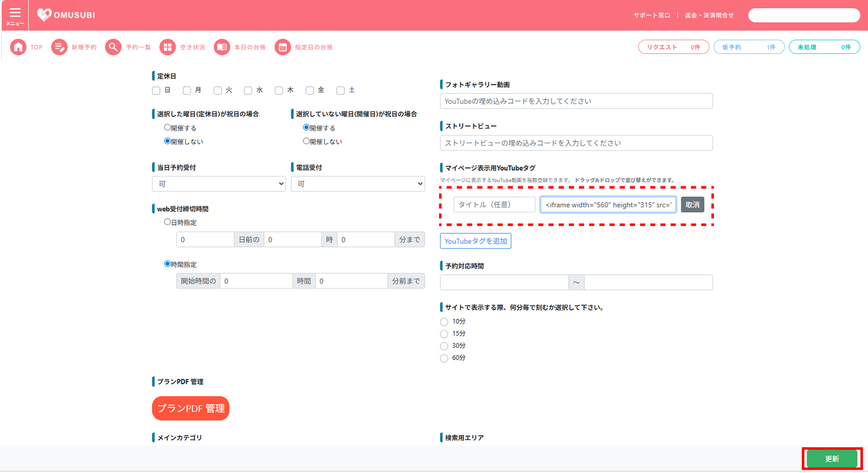Check 火 closed-day checkbox
This screenshot has height=473, width=868.
point(217,90)
